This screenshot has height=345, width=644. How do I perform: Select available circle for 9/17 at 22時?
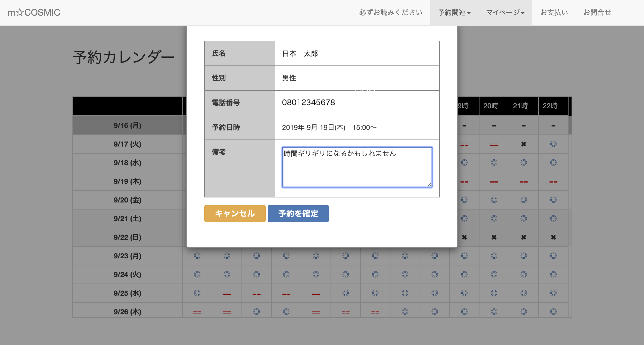(553, 144)
